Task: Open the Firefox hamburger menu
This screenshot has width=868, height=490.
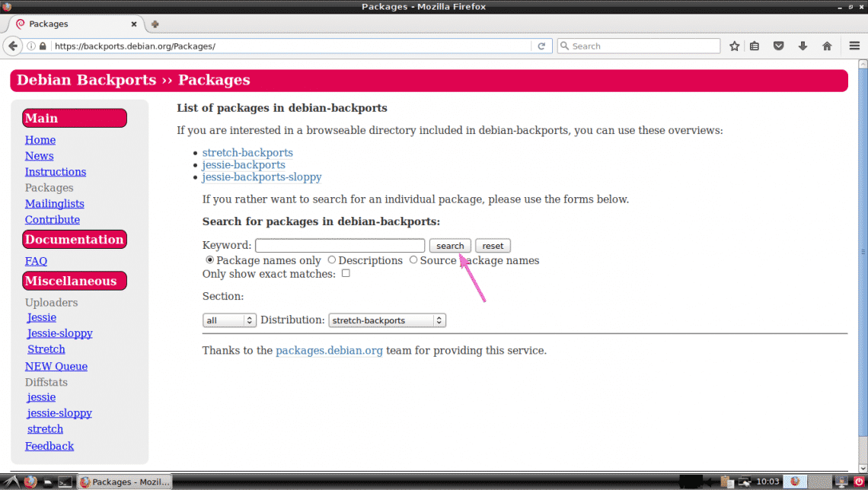Action: pos(854,46)
